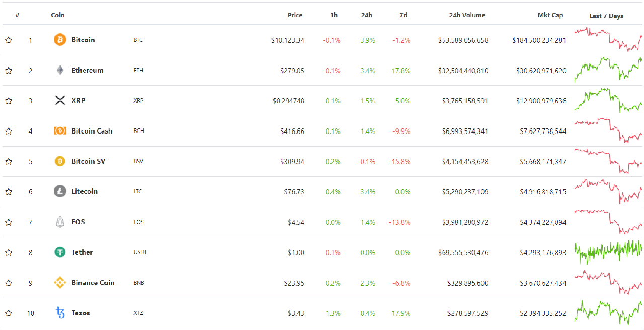Click Litecoin's 7-day sparkline chart

coord(608,191)
